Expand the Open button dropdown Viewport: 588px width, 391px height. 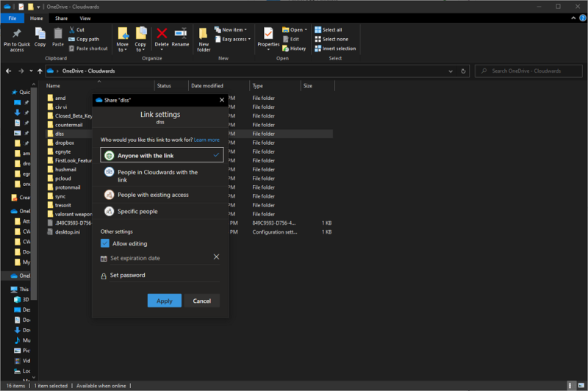[306, 29]
